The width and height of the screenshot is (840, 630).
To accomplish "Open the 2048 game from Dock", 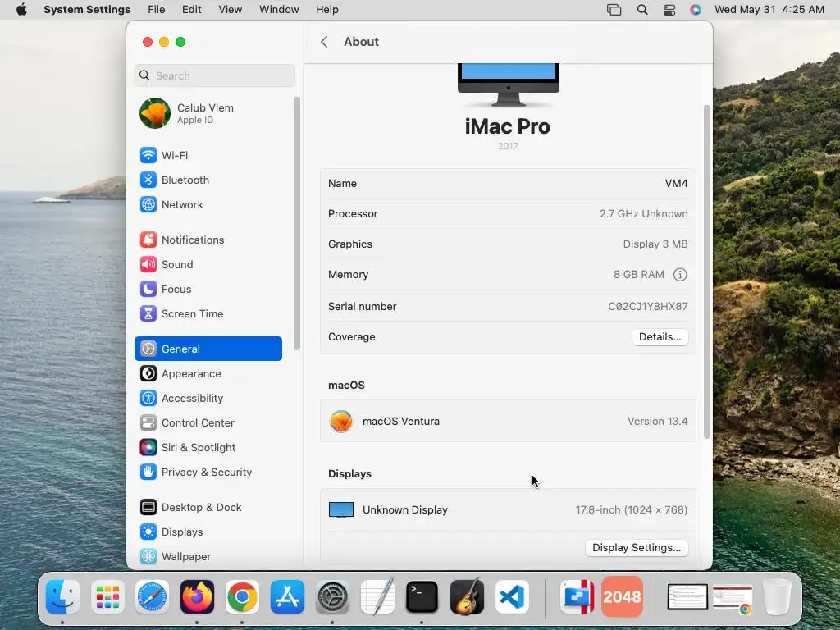I will click(622, 597).
